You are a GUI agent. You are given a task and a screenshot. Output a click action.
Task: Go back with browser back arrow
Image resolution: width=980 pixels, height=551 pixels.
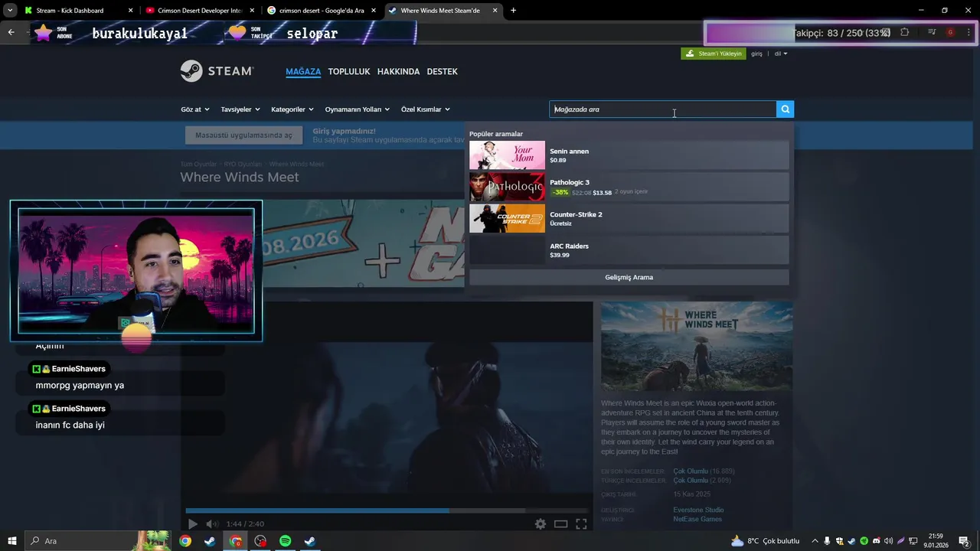pyautogui.click(x=11, y=32)
